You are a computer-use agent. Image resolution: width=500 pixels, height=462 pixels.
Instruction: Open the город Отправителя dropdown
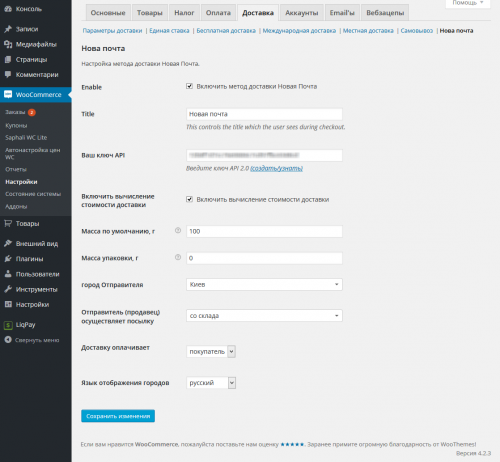pos(264,284)
